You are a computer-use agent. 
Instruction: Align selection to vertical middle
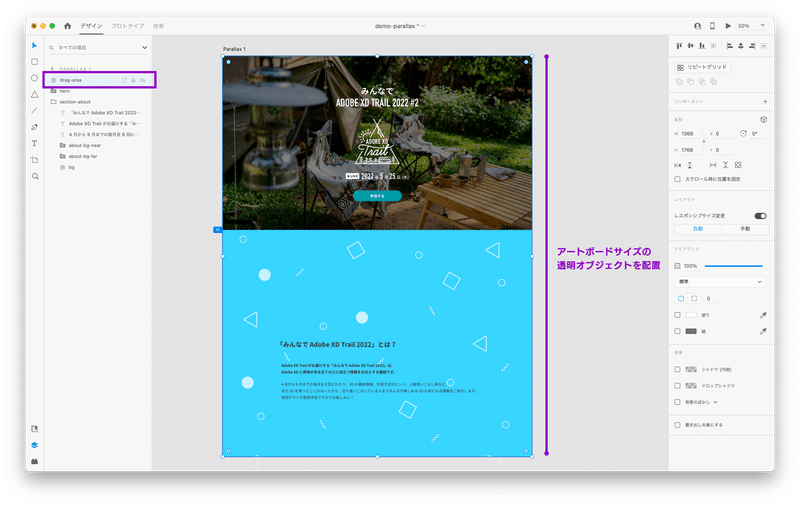(690, 46)
